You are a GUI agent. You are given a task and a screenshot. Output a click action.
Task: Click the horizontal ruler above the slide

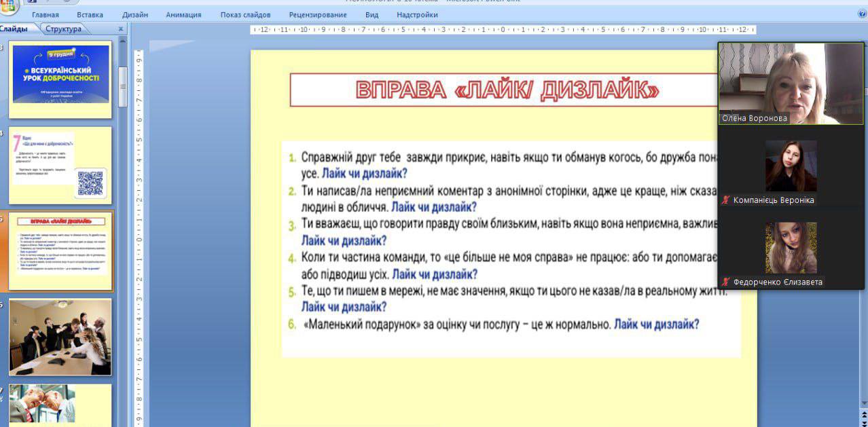[x=503, y=30]
